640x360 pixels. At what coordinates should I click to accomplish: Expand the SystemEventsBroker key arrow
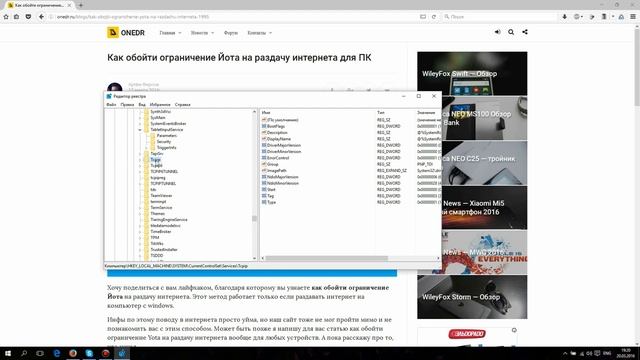pyautogui.click(x=140, y=124)
